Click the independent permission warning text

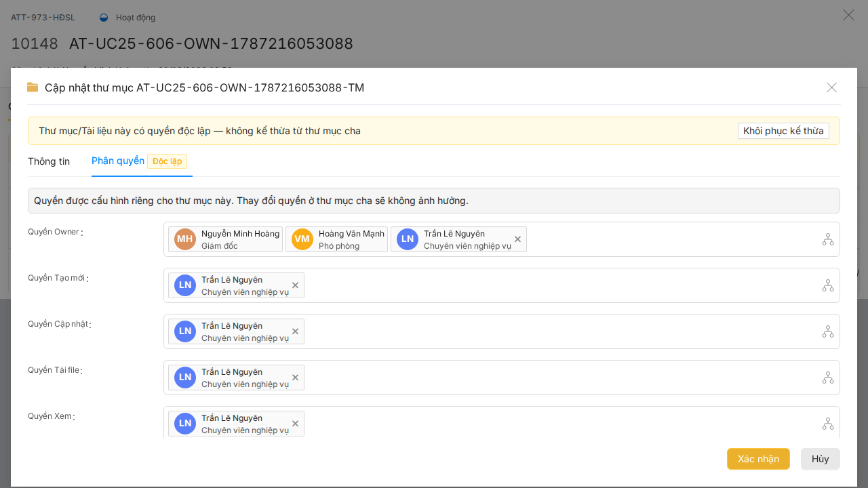199,131
